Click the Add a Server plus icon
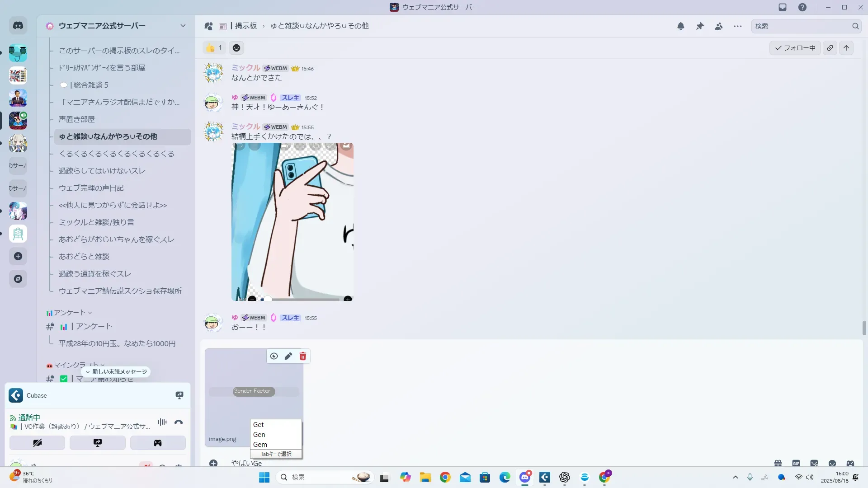The image size is (868, 488). point(18,257)
